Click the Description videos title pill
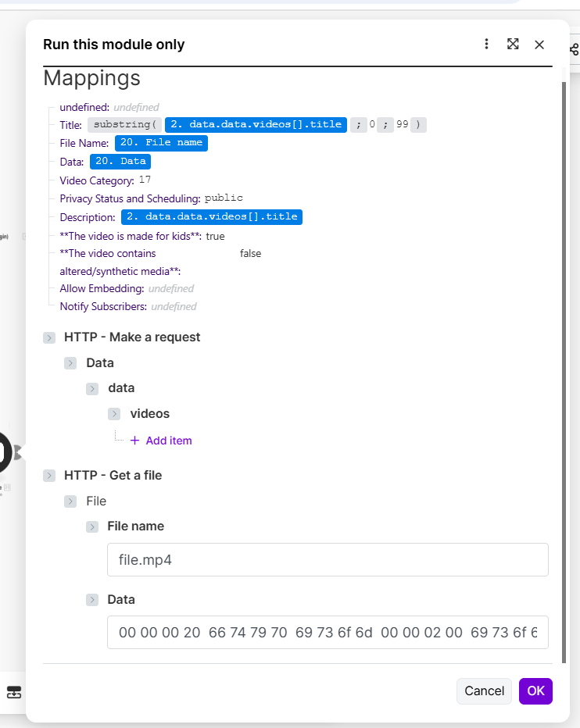This screenshot has width=580, height=728. pos(211,217)
